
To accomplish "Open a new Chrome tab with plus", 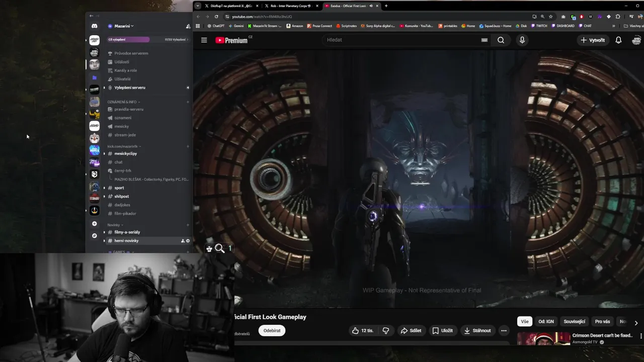I will (386, 6).
